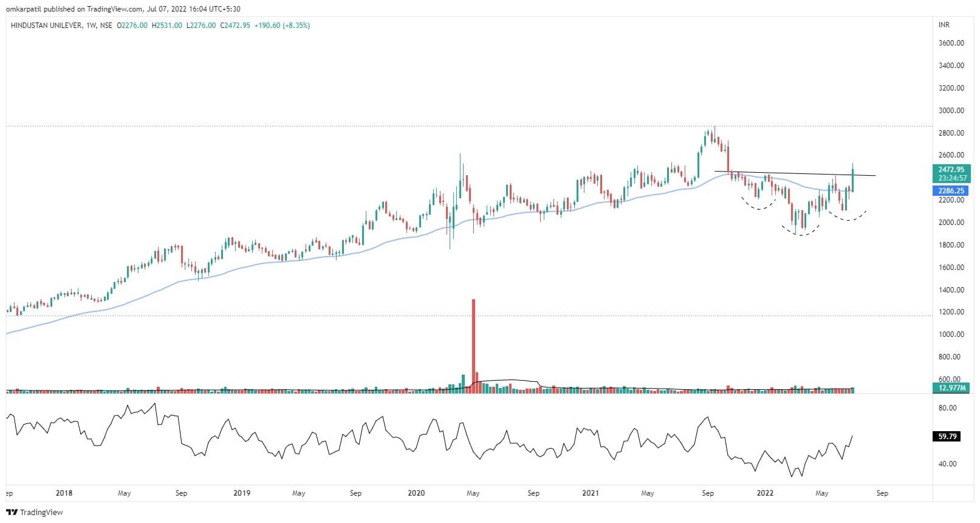This screenshot has width=980, height=523.
Task: Click the RSI value label 59.79
Action: (948, 436)
